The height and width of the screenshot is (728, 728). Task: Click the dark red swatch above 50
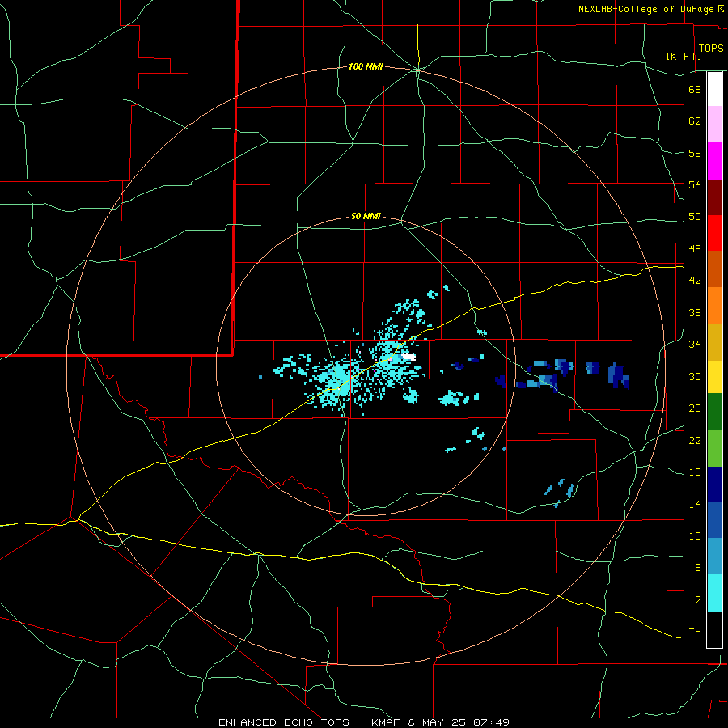point(714,197)
